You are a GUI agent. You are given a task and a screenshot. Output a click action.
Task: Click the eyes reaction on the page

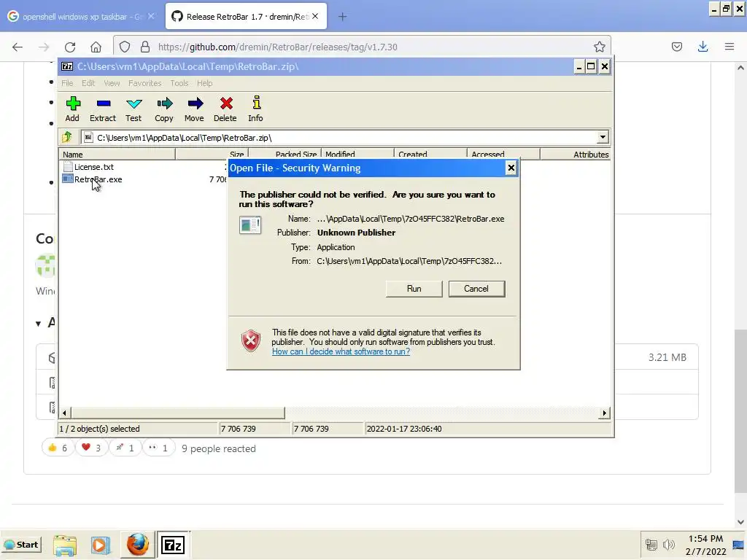click(x=158, y=448)
